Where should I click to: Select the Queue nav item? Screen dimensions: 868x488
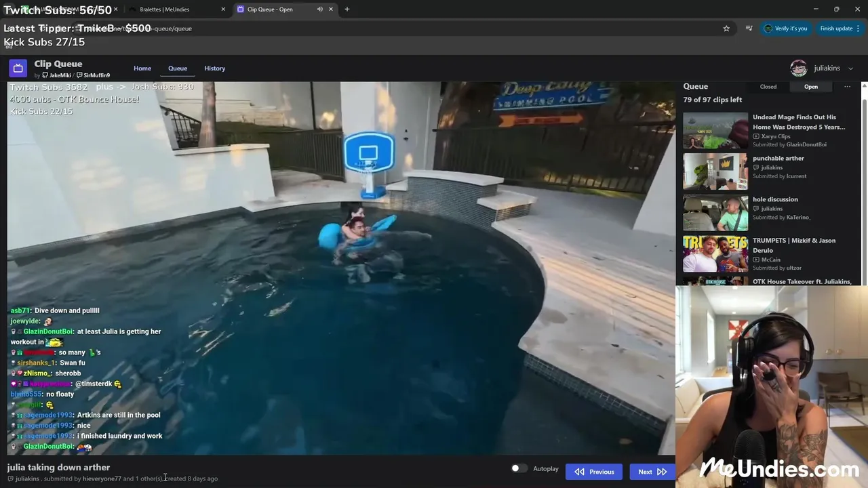[178, 68]
